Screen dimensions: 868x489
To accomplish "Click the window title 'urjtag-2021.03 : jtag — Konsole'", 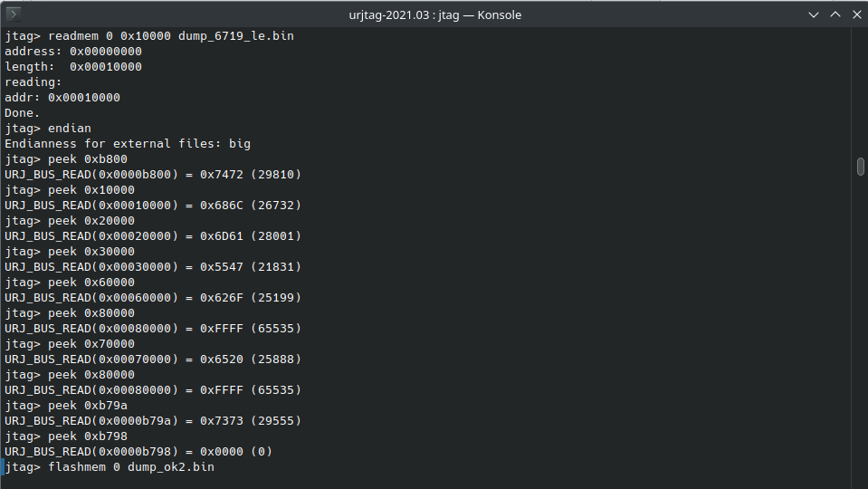I will (x=434, y=15).
